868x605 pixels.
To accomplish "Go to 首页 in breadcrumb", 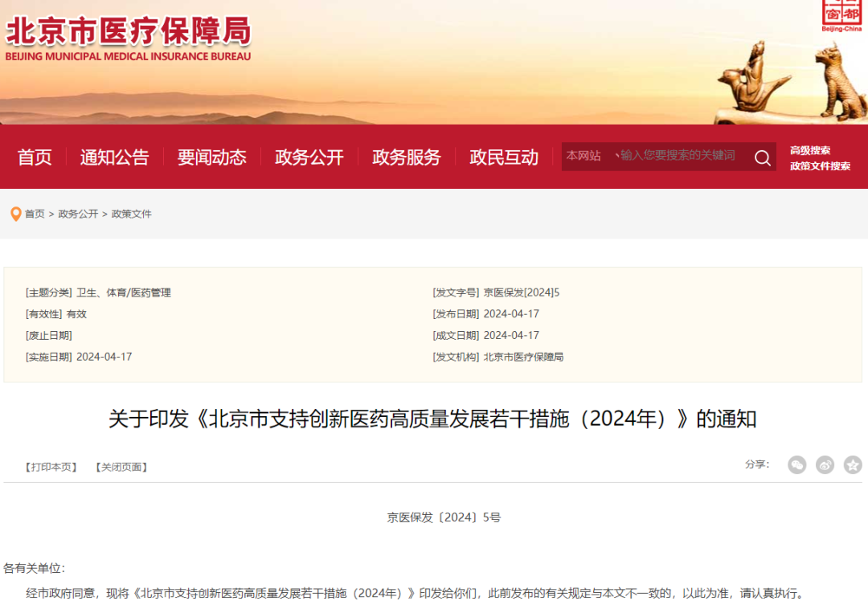I will pos(35,214).
